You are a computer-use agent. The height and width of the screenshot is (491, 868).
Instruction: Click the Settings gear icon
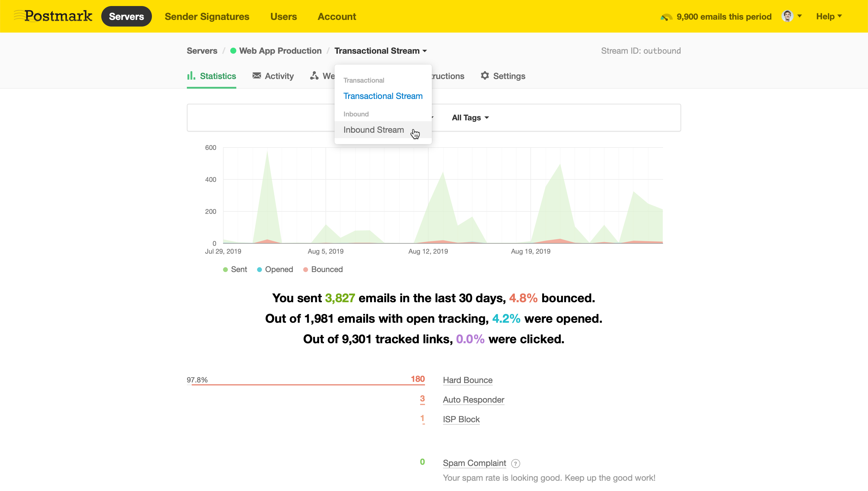(485, 75)
